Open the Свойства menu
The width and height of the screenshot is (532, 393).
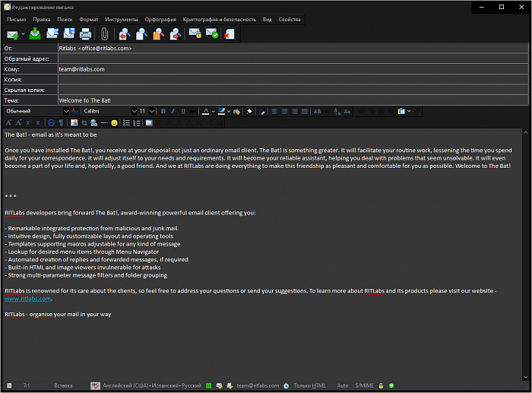(290, 19)
